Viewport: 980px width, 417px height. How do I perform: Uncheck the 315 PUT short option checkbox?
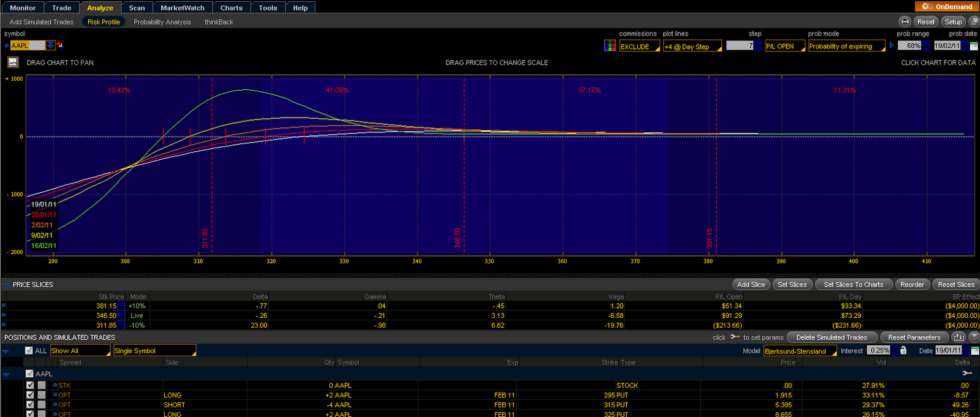[x=30, y=405]
